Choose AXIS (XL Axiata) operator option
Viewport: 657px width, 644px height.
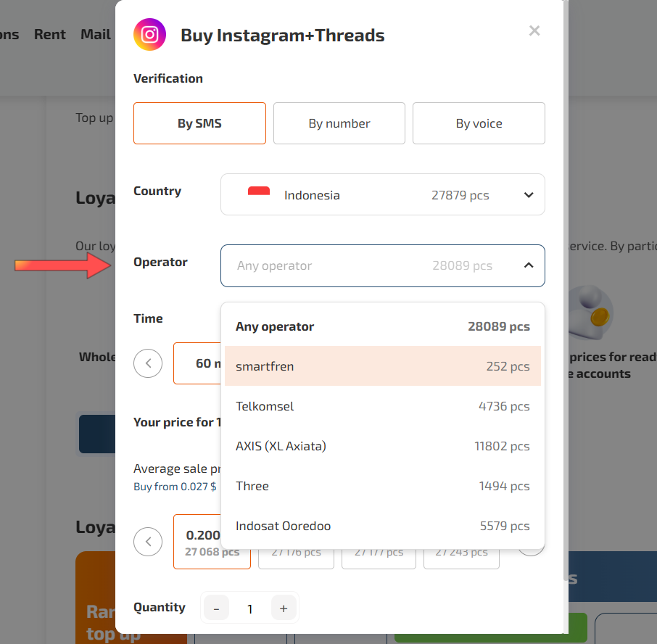pos(383,446)
